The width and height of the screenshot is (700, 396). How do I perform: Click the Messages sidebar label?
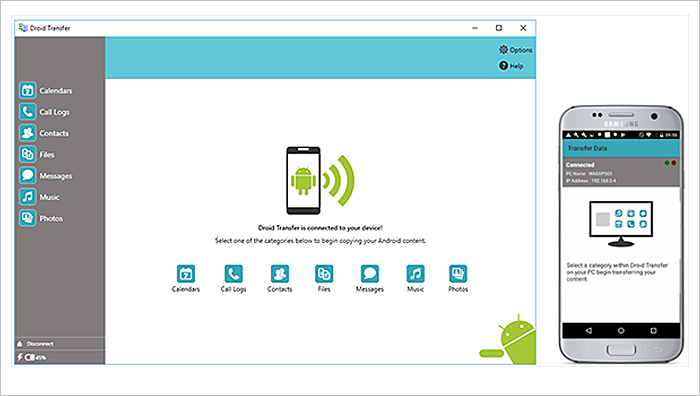[56, 176]
